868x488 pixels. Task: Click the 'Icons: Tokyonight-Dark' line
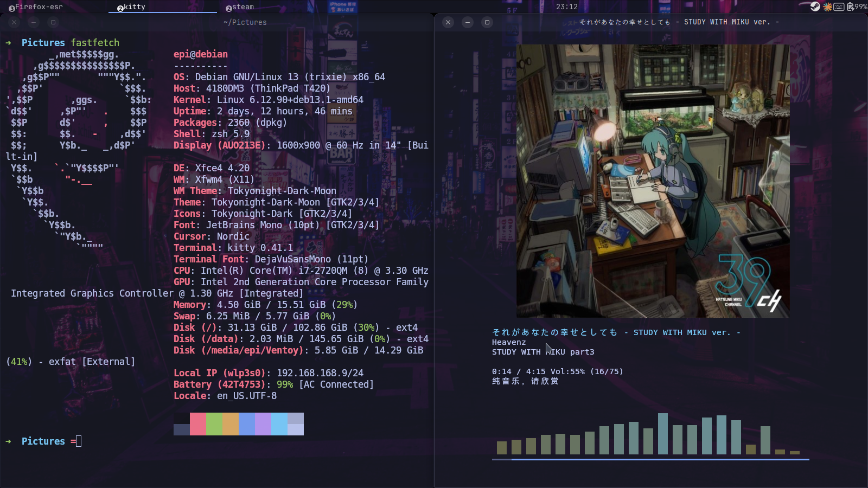click(263, 214)
